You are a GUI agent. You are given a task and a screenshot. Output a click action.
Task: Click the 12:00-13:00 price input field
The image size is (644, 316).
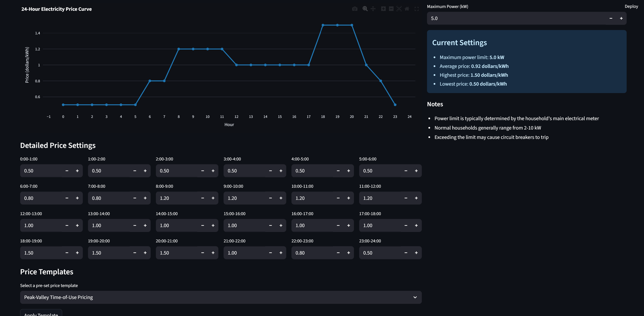pyautogui.click(x=41, y=226)
